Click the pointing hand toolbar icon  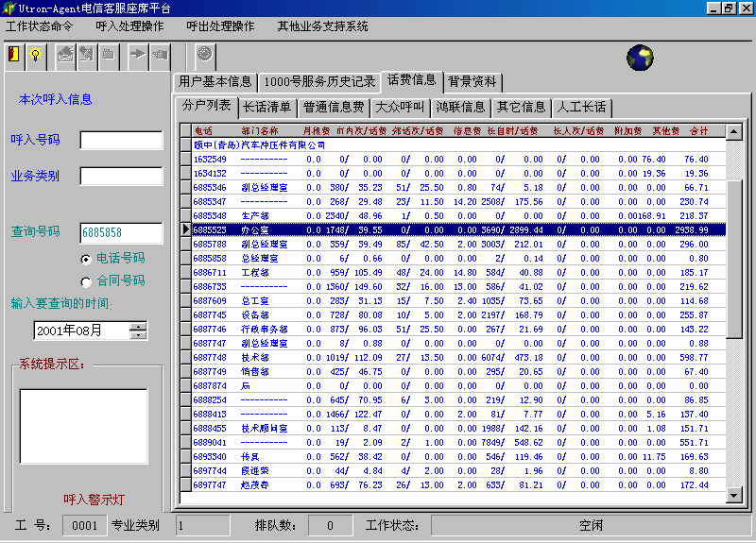[160, 54]
